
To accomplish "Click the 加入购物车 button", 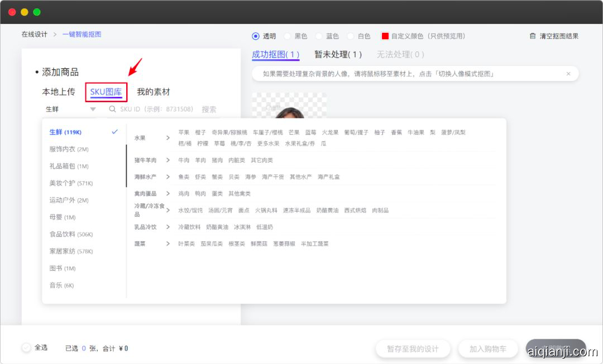I will pyautogui.click(x=487, y=349).
